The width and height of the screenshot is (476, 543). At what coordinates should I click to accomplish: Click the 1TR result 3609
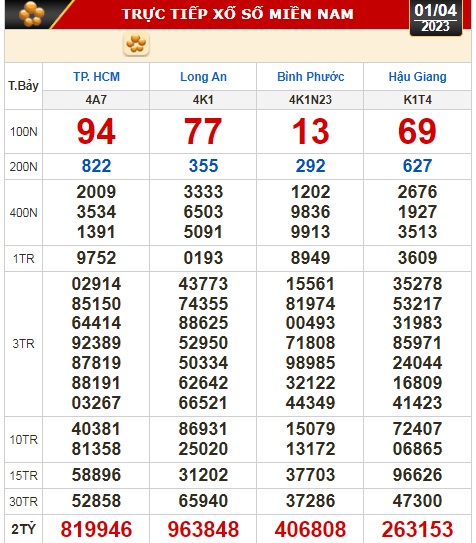point(417,258)
